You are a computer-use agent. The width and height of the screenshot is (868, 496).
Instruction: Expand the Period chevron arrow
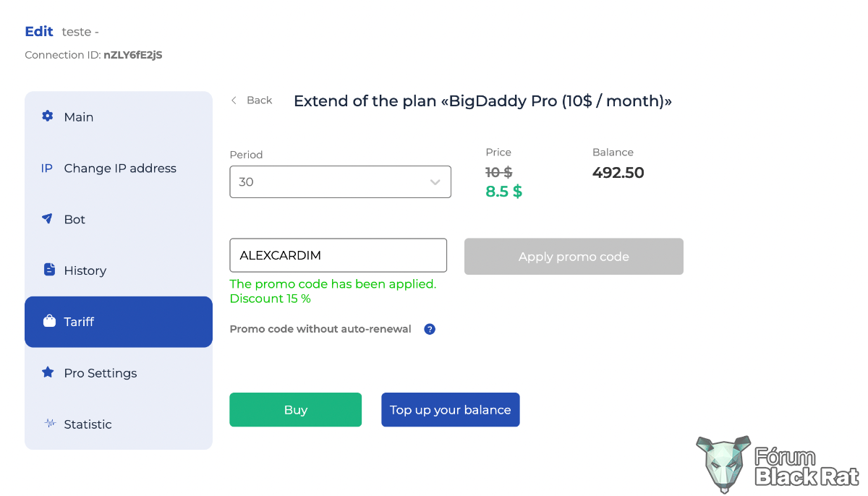click(435, 182)
